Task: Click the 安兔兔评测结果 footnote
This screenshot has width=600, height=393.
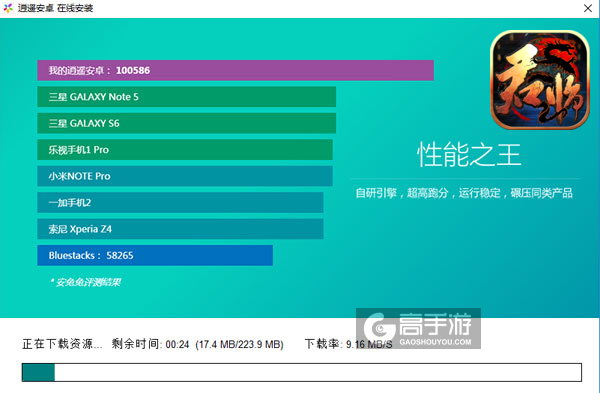Action: click(x=85, y=282)
